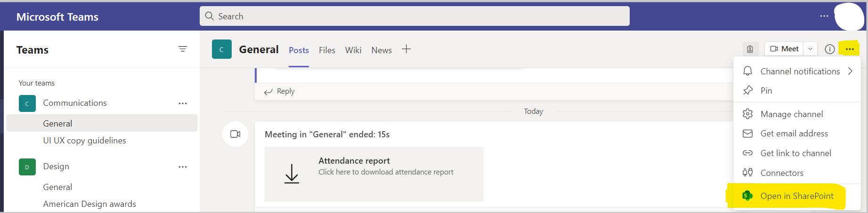Expand the Meet options dropdown arrow
The height and width of the screenshot is (213, 868).
click(x=810, y=49)
